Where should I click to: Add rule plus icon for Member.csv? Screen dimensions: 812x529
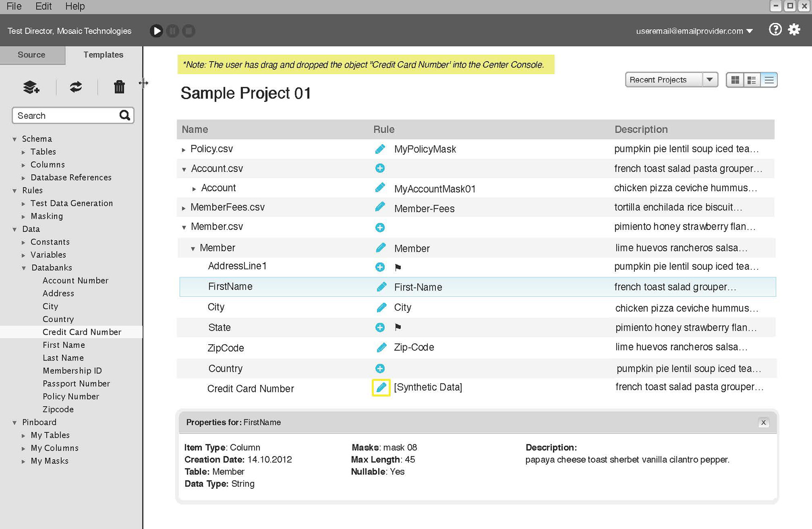tap(380, 227)
